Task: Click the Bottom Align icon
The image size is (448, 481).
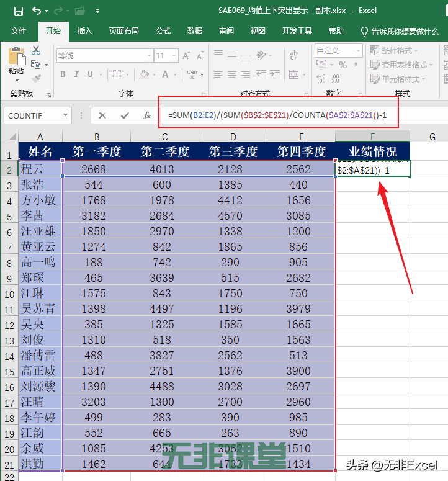Action: 246,56
